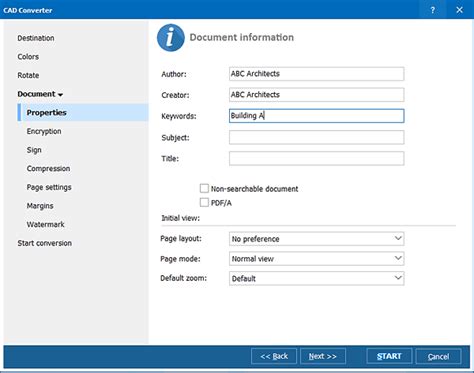Open the Sign settings
474x373 pixels.
point(34,150)
